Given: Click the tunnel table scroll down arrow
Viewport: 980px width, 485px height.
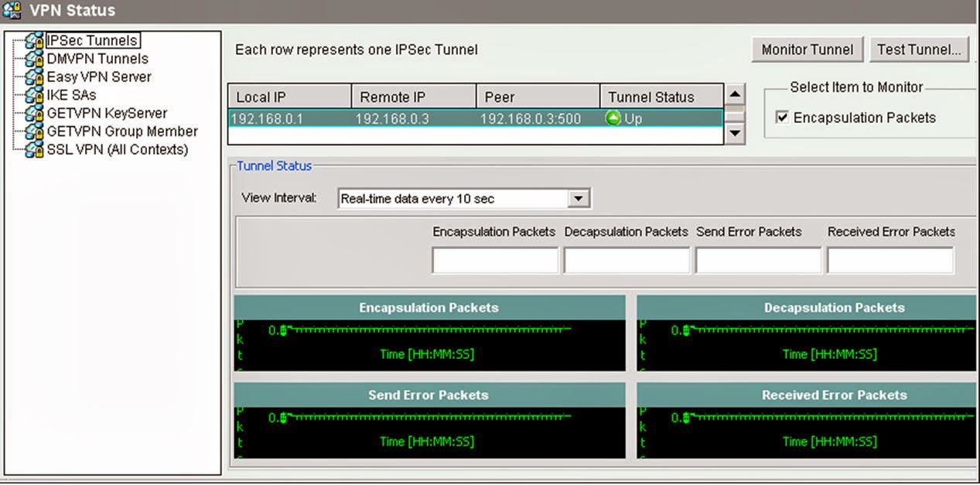Looking at the screenshot, I should point(736,133).
